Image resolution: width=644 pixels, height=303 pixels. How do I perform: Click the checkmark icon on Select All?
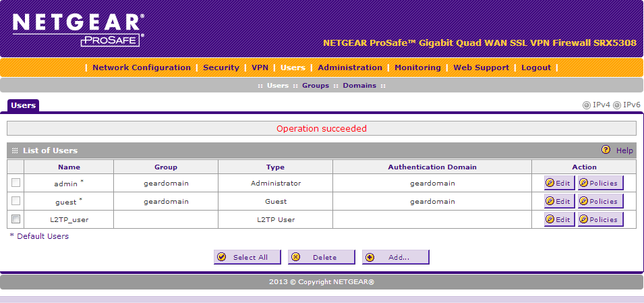(x=221, y=257)
